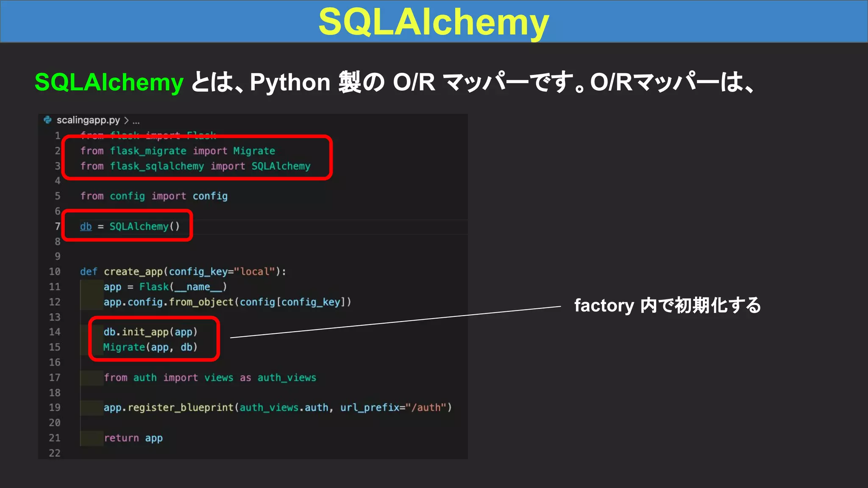Click 'from config import config' line
This screenshot has height=488, width=868.
154,196
